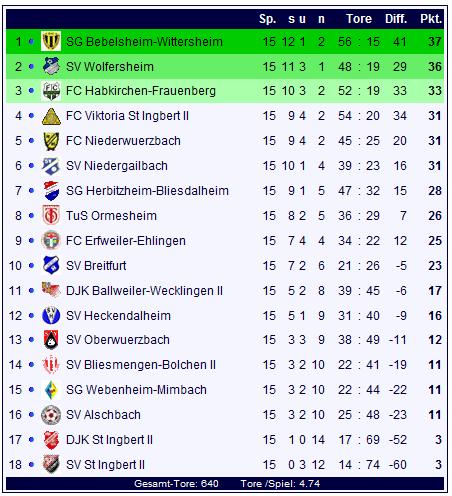Click the SV Breitfurt blue shield crest
Screen dimensions: 452x496
click(51, 265)
